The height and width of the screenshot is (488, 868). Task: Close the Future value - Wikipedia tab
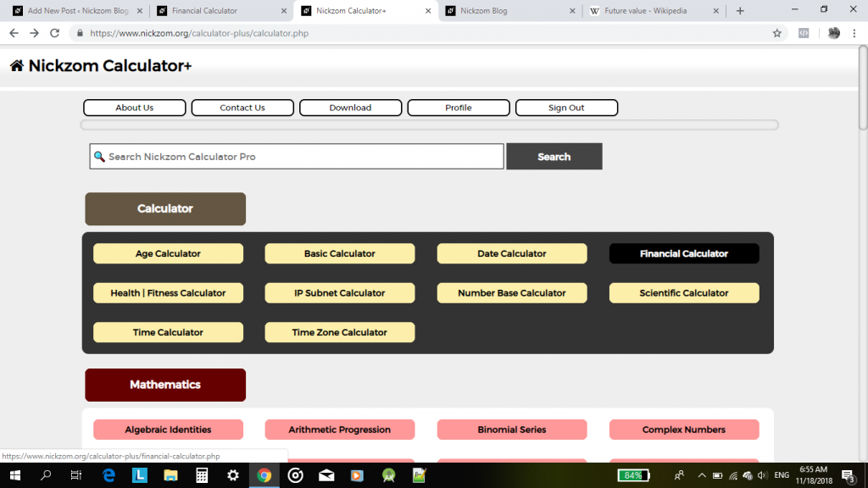(x=715, y=10)
